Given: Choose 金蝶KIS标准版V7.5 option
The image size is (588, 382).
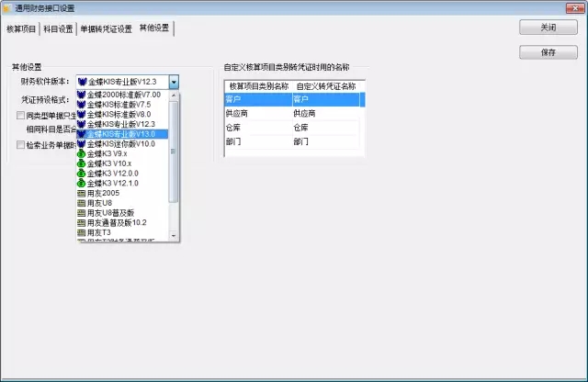Looking at the screenshot, I should (122, 105).
